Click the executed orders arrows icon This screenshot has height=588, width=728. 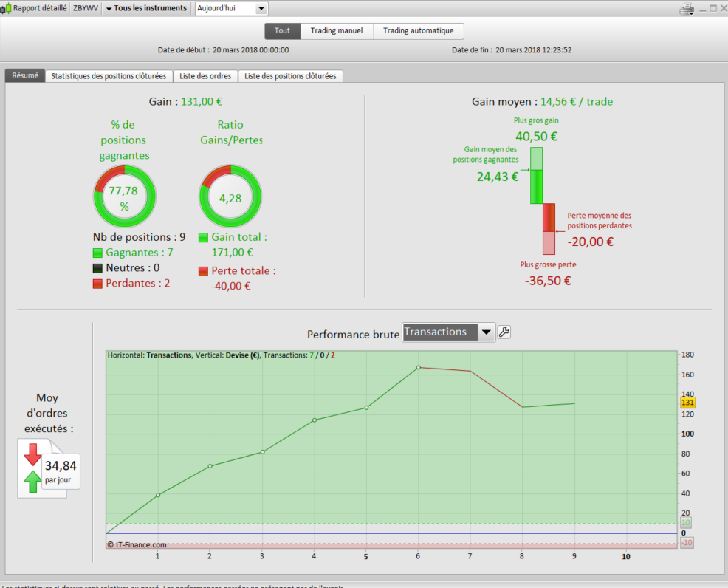pyautogui.click(x=32, y=468)
